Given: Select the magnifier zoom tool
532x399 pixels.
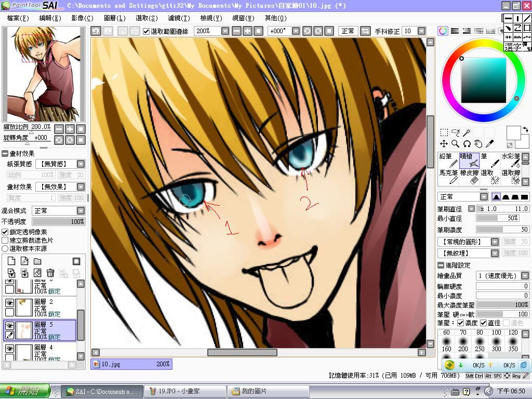Looking at the screenshot, I should click(455, 144).
